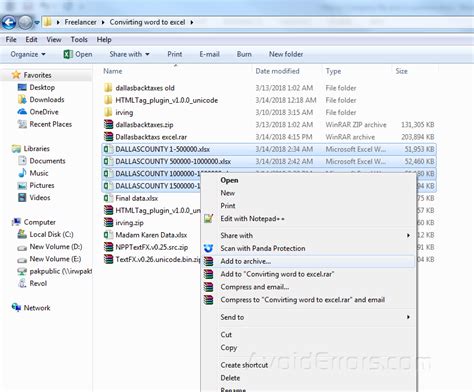This screenshot has height=392, width=474.
Task: Click the Open button with Excel icon
Action: click(x=78, y=54)
